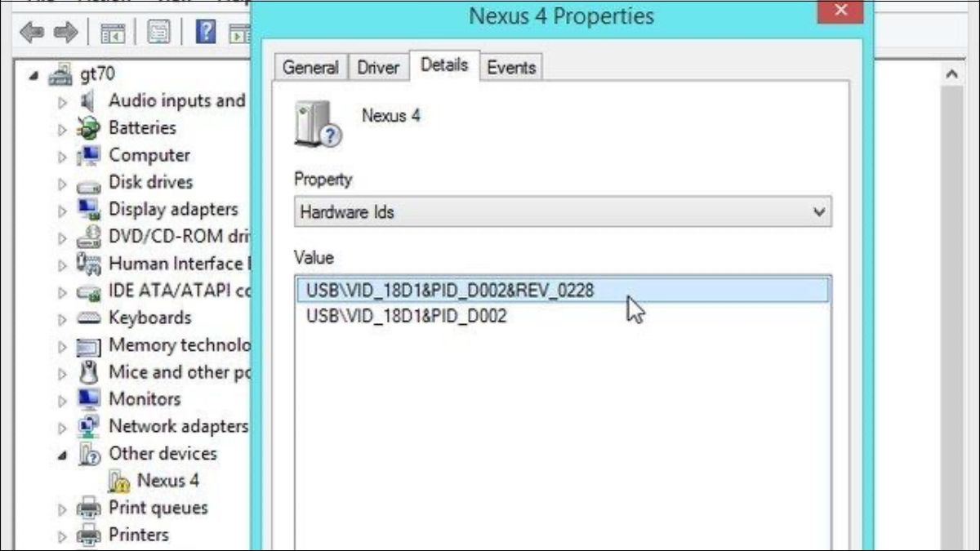Image resolution: width=980 pixels, height=551 pixels.
Task: Select the Print queues category icon
Action: pos(87,509)
